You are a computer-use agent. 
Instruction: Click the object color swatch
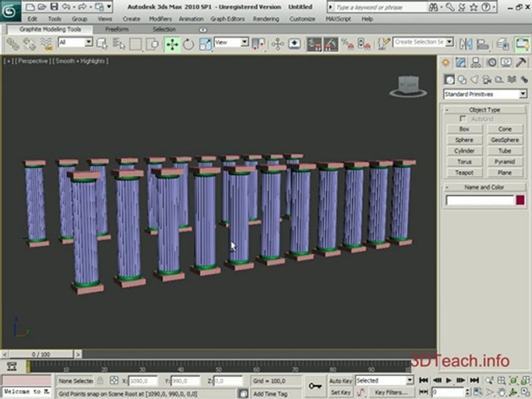[520, 200]
